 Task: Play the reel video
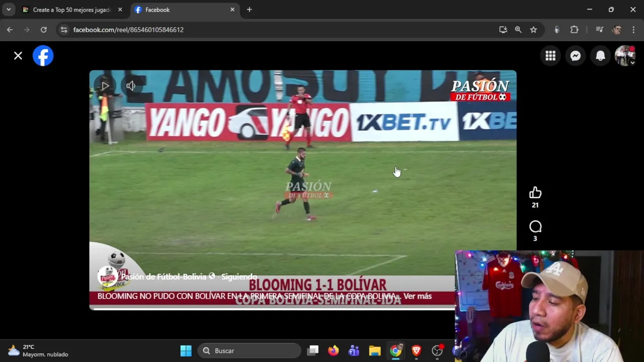105,86
